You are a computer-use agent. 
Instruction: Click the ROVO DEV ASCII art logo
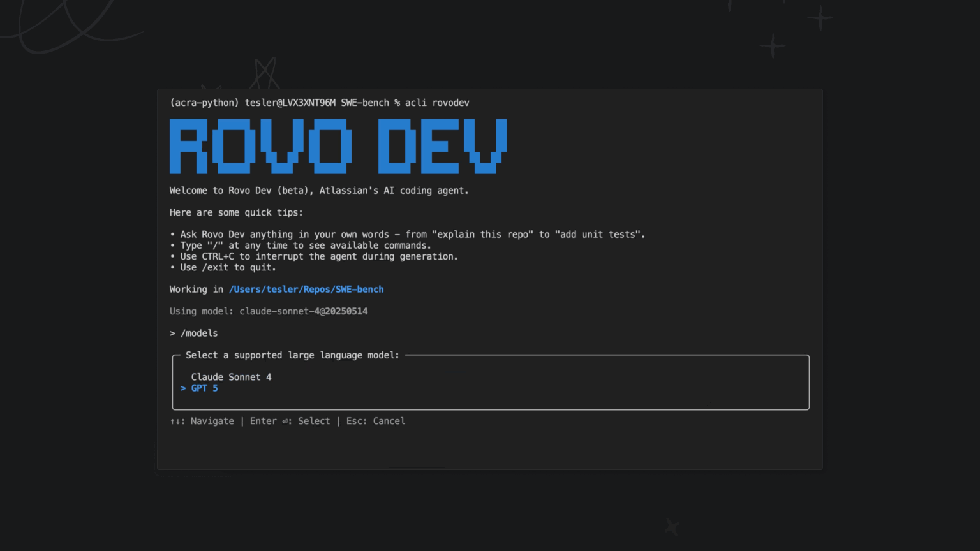338,147
